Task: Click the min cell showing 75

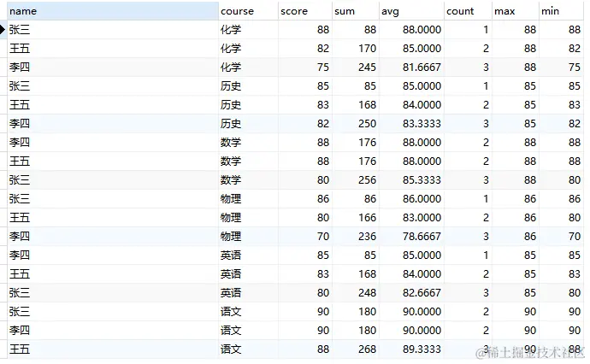Action: pyautogui.click(x=561, y=68)
